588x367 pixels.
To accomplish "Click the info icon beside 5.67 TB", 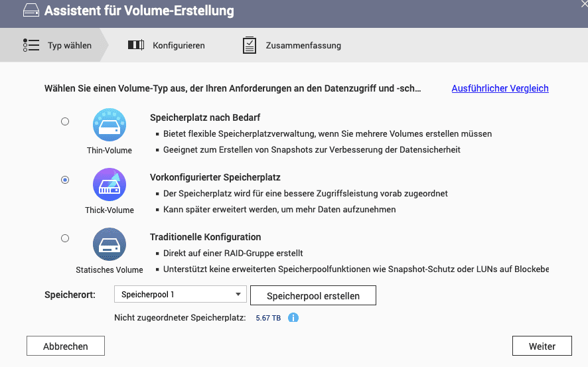I will (x=293, y=318).
